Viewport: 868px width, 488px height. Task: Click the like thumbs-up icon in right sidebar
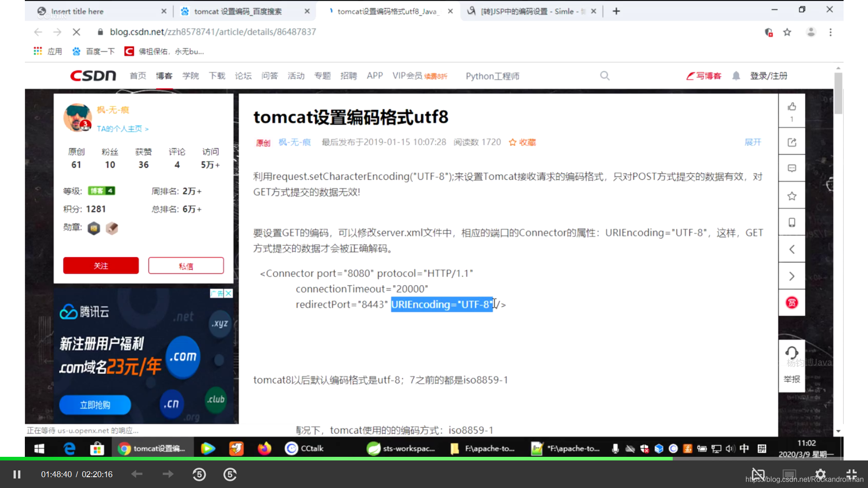(792, 107)
